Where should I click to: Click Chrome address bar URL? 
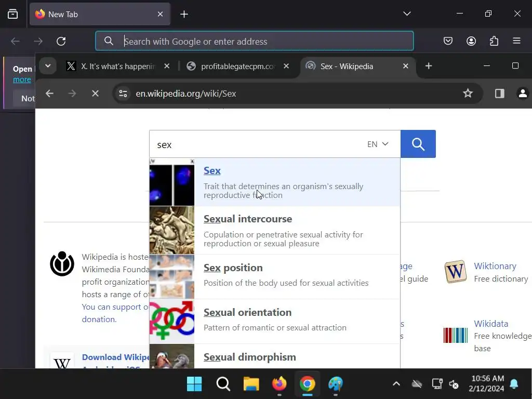coord(185,94)
